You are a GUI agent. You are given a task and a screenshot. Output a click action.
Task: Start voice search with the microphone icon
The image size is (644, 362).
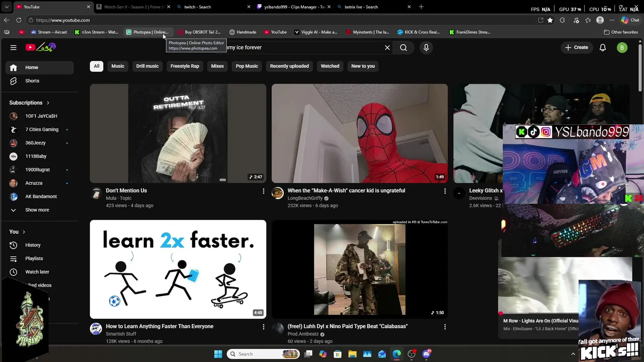click(x=426, y=47)
